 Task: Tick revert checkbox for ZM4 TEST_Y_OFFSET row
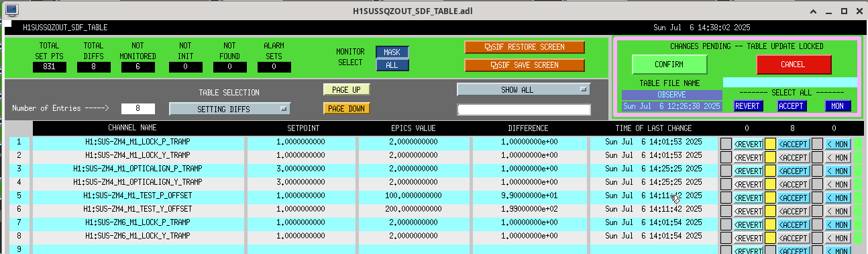726,210
